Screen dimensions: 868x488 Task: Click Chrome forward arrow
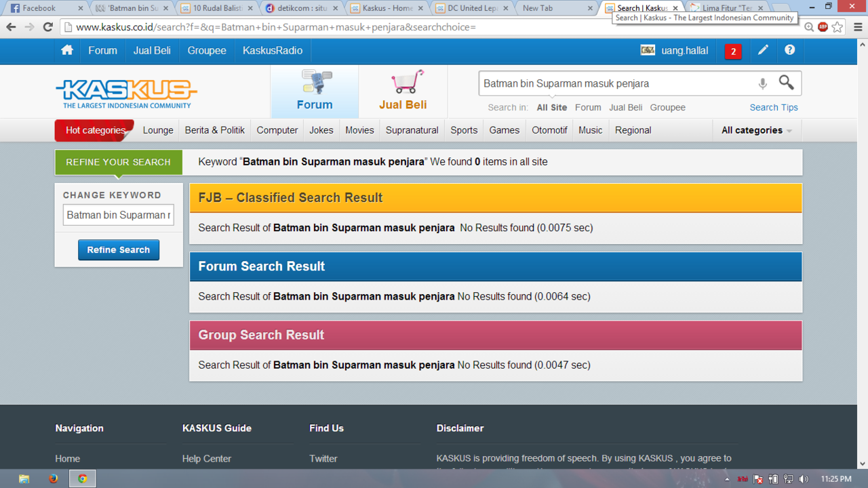(x=29, y=27)
